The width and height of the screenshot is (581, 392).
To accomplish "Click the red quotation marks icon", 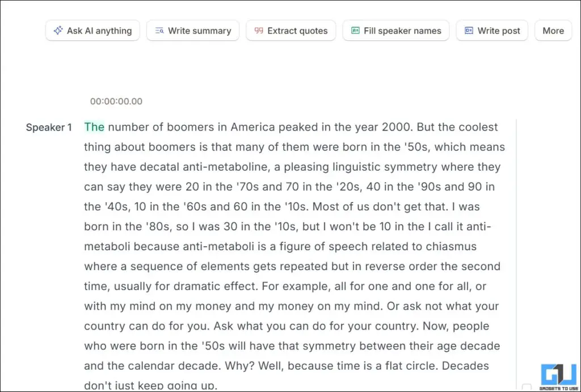I will 259,31.
